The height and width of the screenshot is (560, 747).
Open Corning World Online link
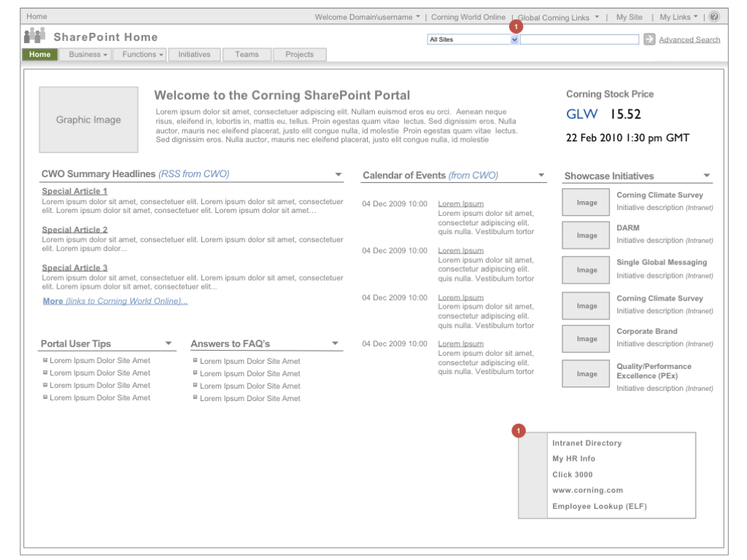pyautogui.click(x=468, y=17)
